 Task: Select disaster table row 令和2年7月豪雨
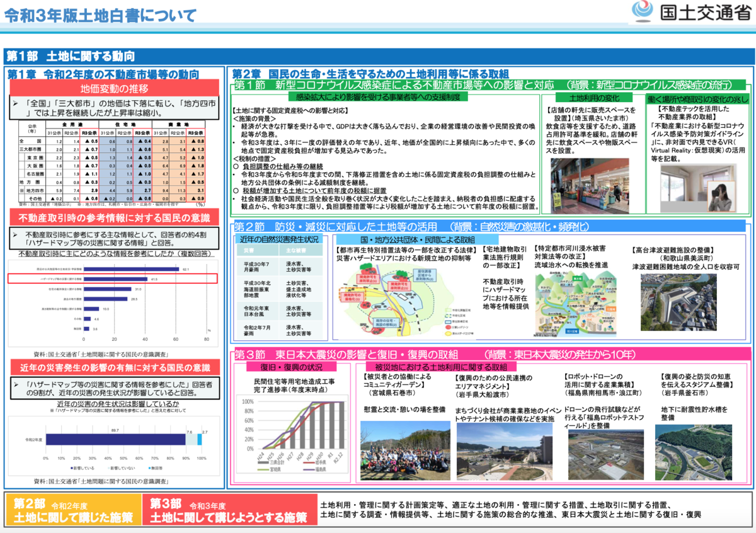point(279,330)
